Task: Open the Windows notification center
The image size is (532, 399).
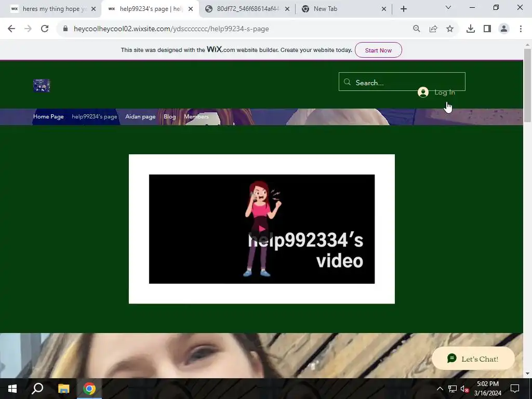Action: (515, 389)
